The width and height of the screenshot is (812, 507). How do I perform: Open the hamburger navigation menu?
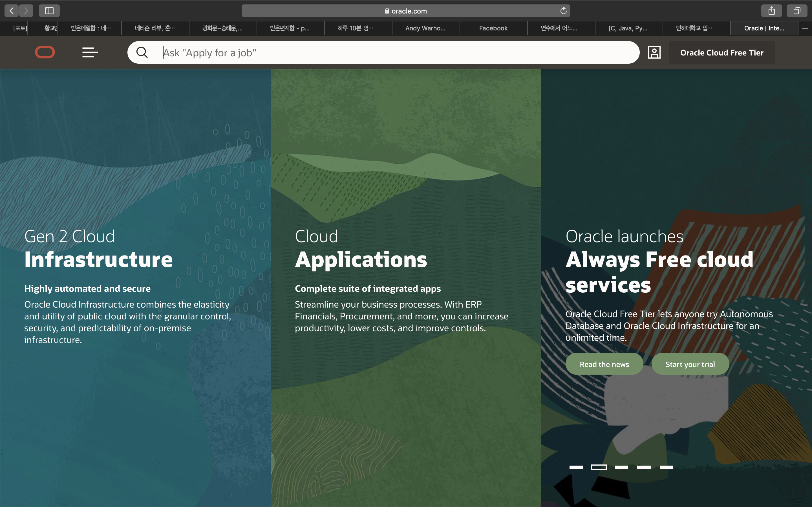tap(90, 52)
